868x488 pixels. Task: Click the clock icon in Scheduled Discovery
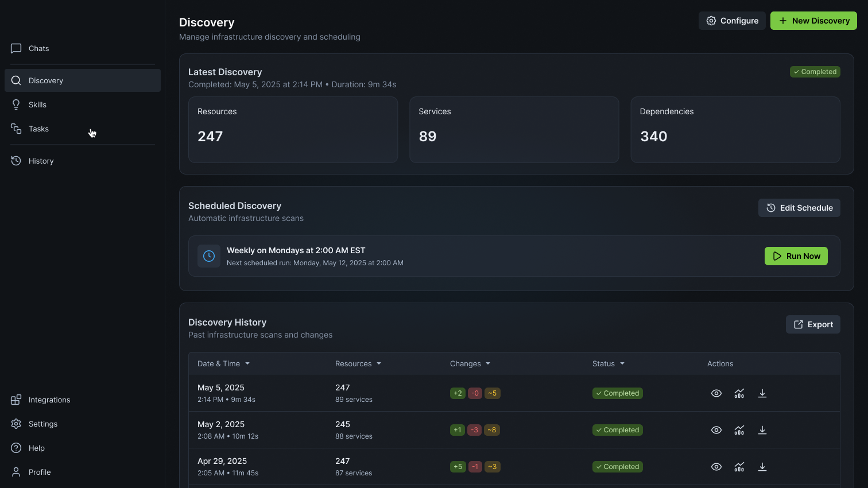coord(209,256)
